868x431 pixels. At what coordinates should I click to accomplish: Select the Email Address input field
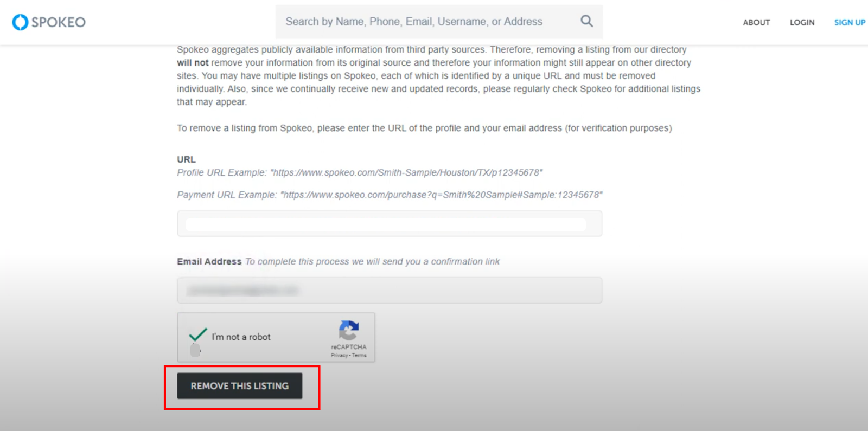pyautogui.click(x=390, y=291)
